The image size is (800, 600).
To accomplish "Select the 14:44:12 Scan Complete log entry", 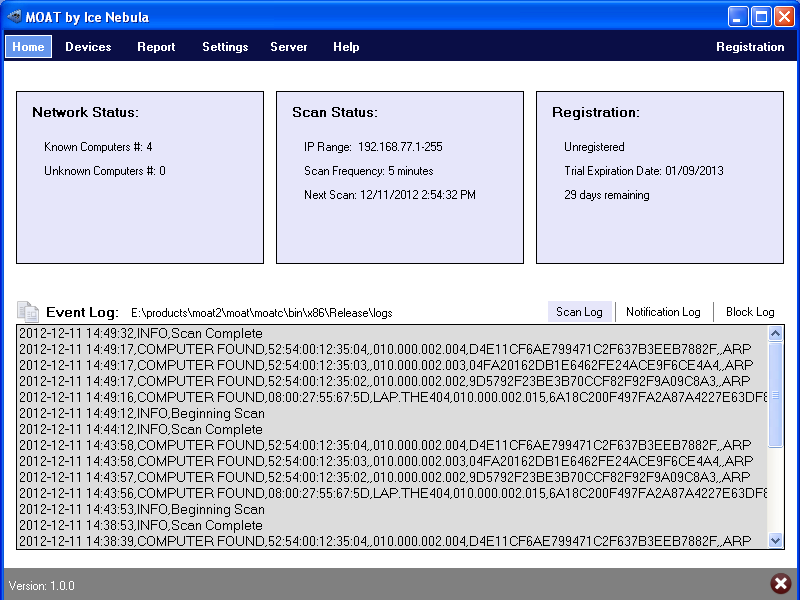I will 392,430.
